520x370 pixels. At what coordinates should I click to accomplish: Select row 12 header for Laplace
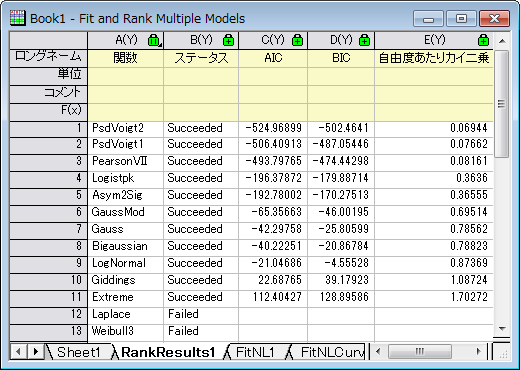[x=49, y=314]
